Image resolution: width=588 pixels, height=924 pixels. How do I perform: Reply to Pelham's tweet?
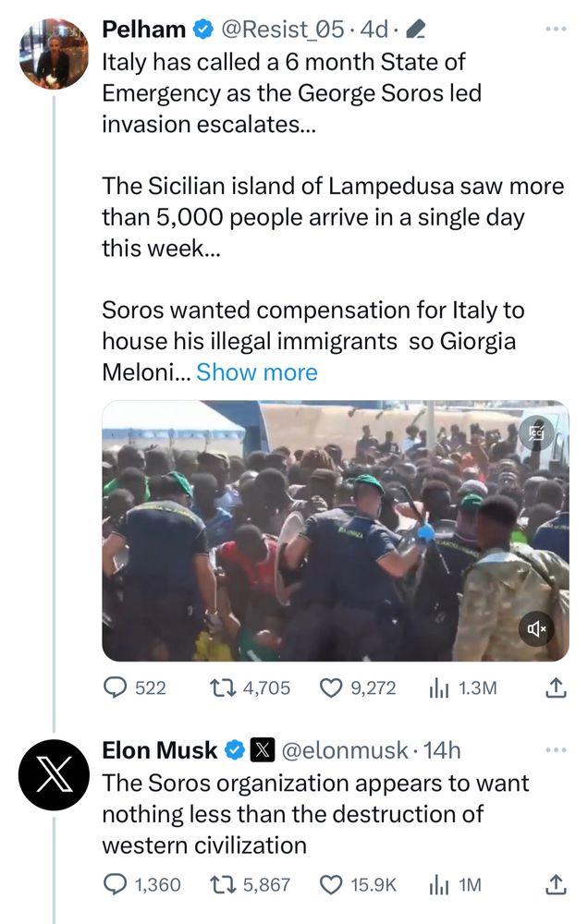point(116,687)
